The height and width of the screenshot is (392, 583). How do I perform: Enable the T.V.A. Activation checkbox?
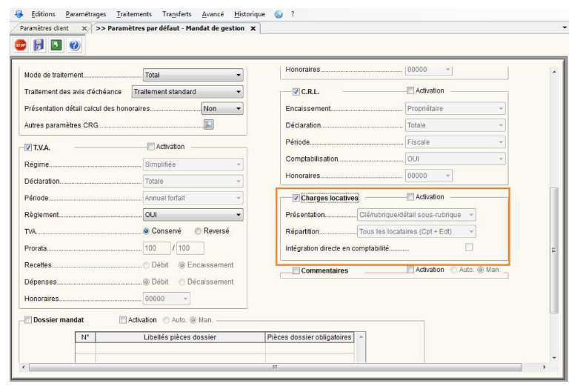(x=151, y=147)
